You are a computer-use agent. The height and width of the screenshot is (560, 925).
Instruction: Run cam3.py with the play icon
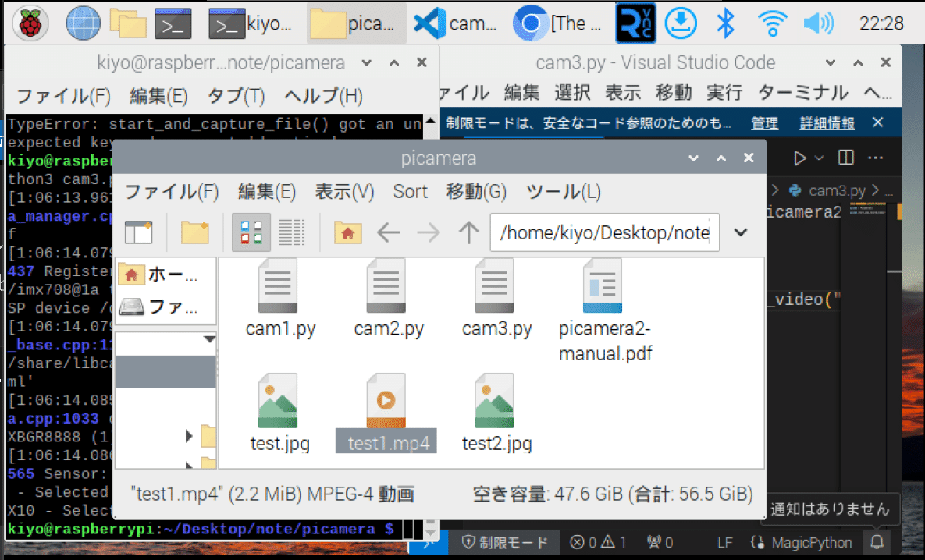point(800,157)
